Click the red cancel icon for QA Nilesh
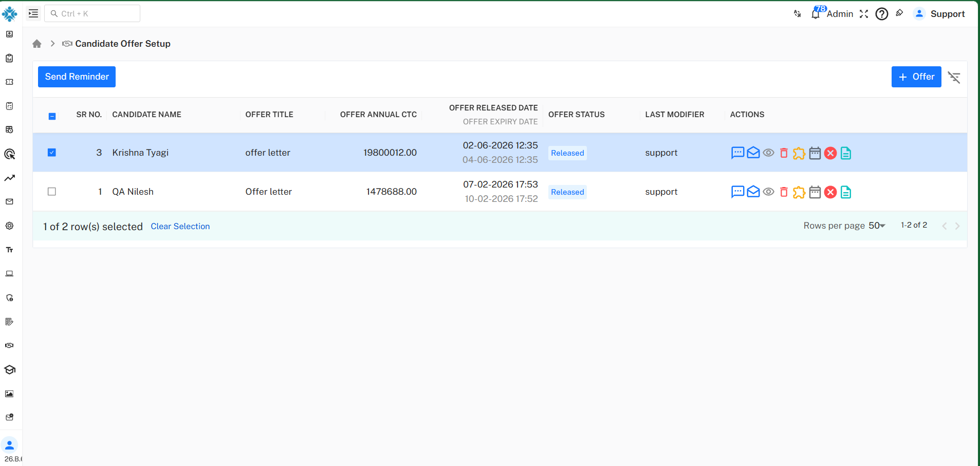This screenshot has height=466, width=980. (830, 192)
